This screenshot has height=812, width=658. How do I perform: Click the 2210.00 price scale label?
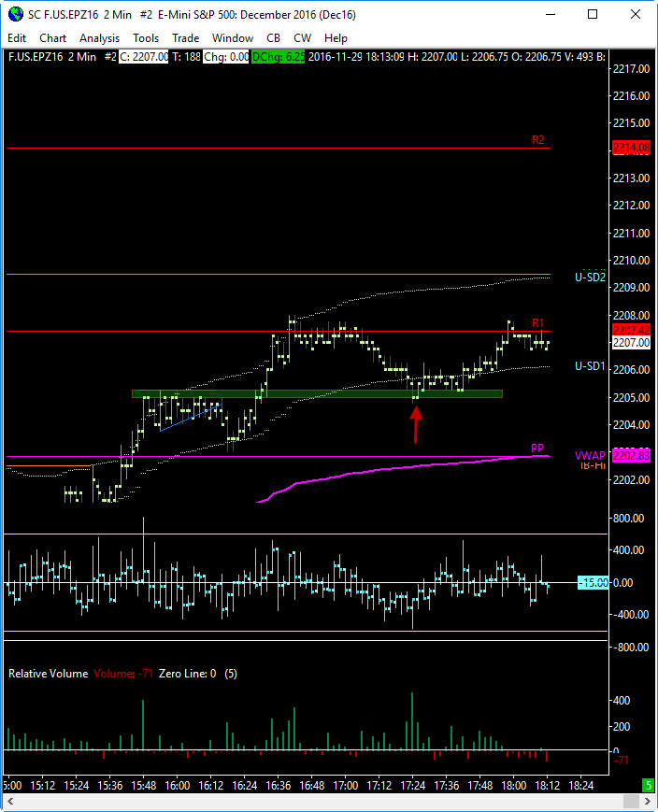pyautogui.click(x=631, y=260)
